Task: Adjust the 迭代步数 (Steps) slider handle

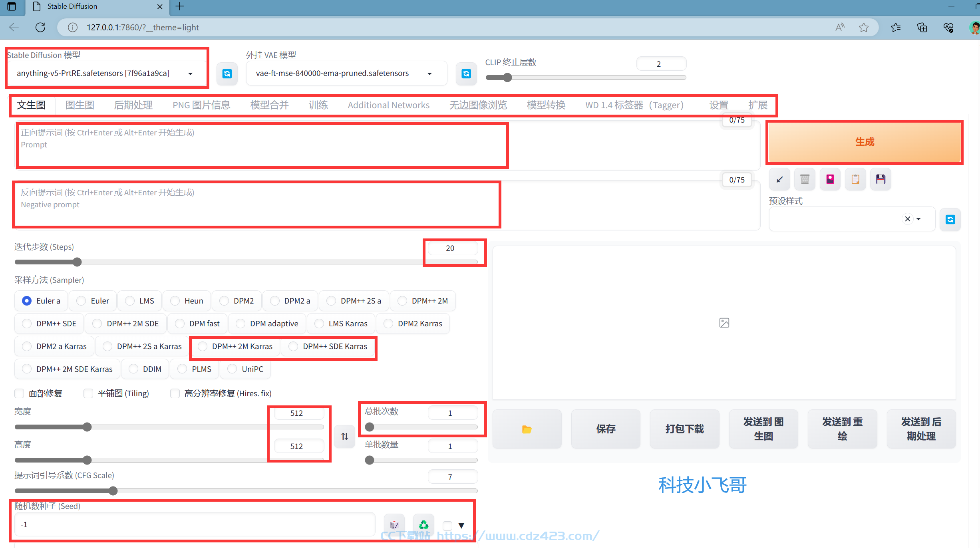Action: tap(77, 262)
